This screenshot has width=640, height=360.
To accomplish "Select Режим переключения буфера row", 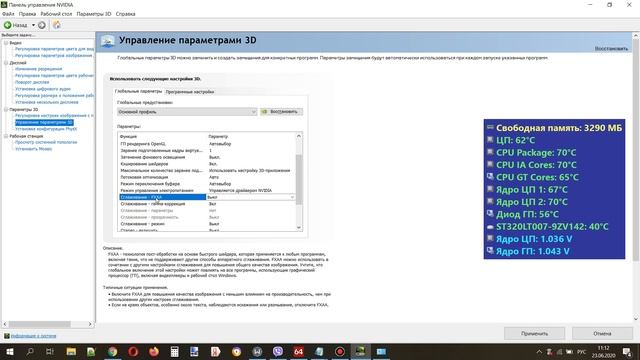I will (x=207, y=184).
